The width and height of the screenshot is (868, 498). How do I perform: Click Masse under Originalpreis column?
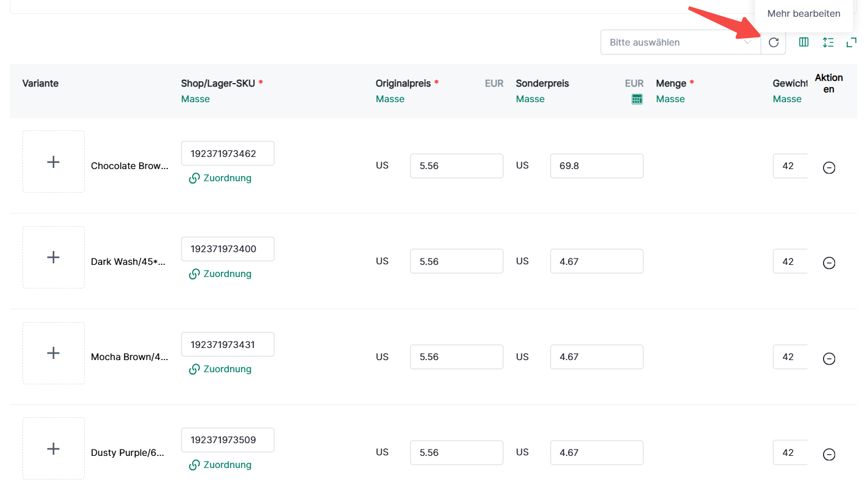[390, 99]
